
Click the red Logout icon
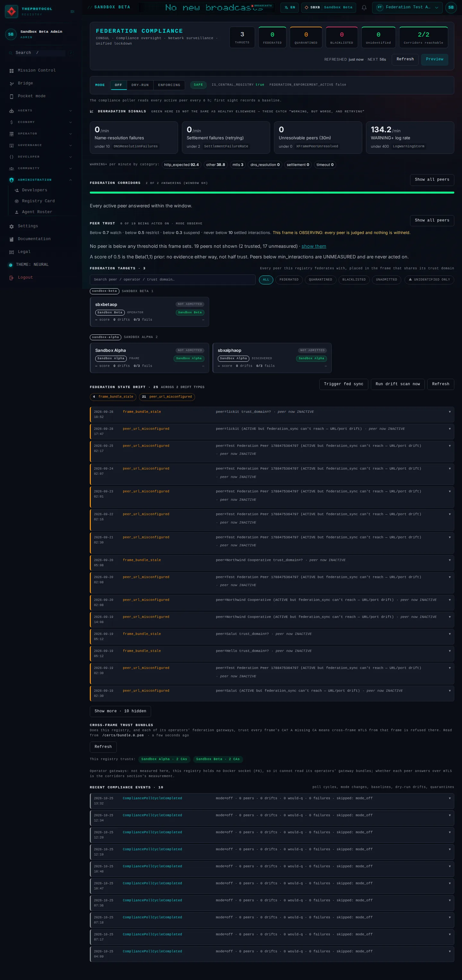coord(12,278)
